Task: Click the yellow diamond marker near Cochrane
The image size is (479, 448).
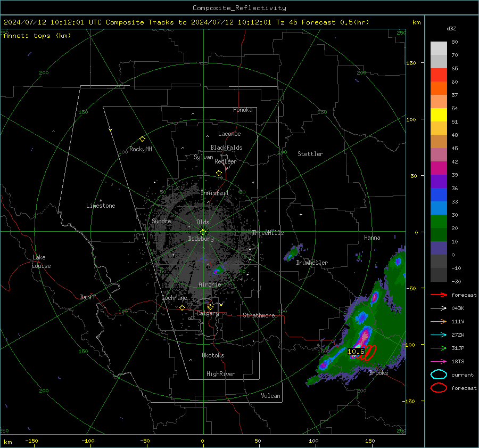Action: [x=182, y=307]
